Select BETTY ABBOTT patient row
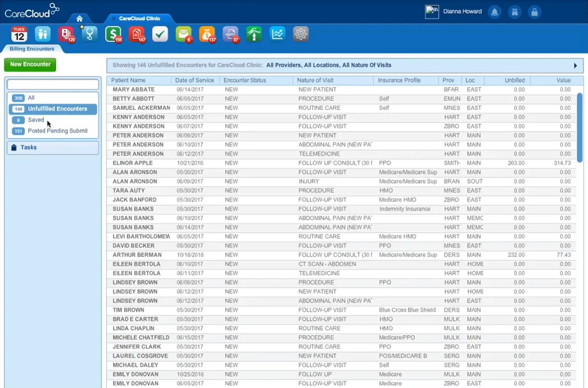Viewport: 588px width, 388px height. click(342, 99)
